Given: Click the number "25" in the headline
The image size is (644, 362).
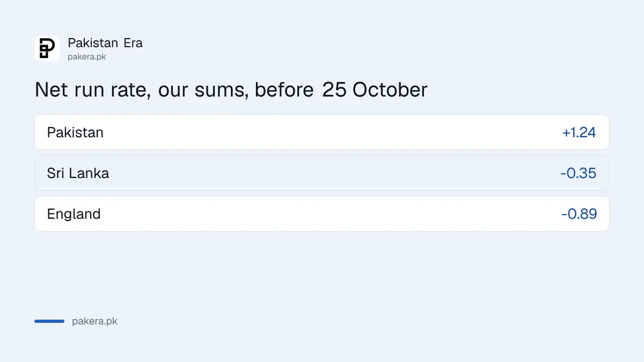Looking at the screenshot, I should pos(334,90).
